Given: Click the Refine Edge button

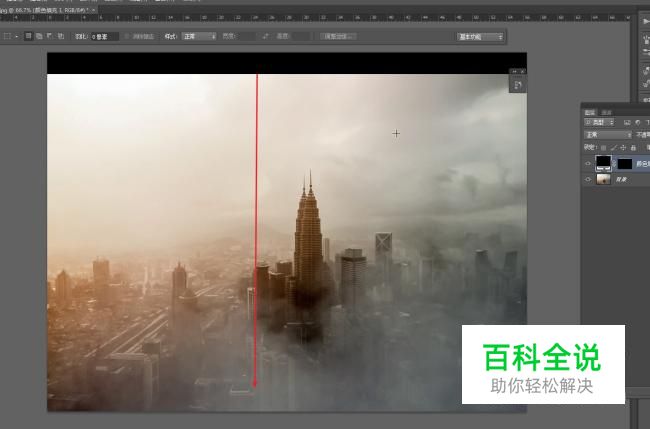Looking at the screenshot, I should click(x=339, y=36).
